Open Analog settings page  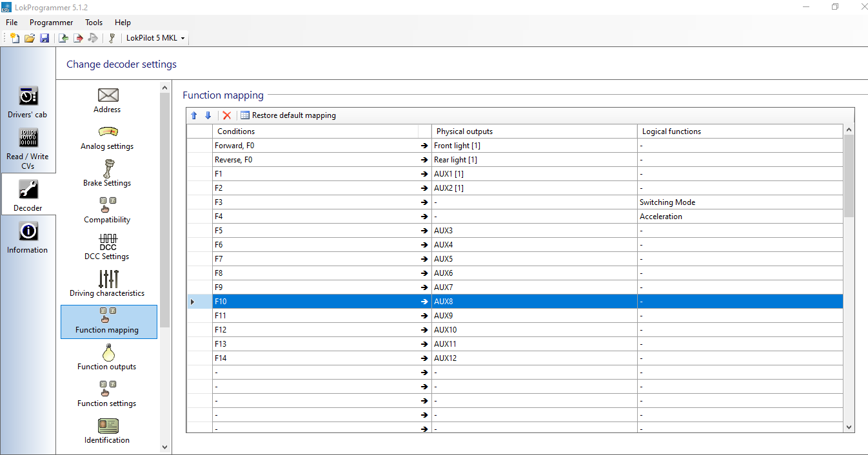107,138
